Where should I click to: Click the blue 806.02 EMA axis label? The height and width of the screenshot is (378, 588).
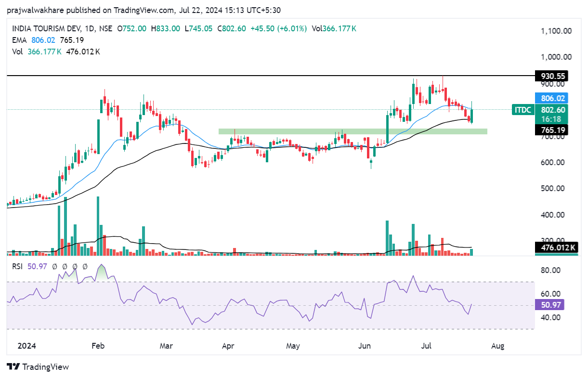coord(552,97)
